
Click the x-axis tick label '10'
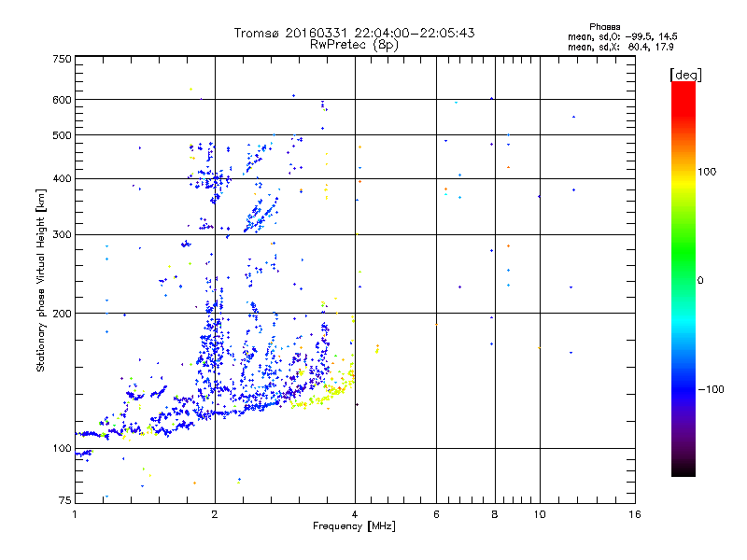tap(540, 514)
